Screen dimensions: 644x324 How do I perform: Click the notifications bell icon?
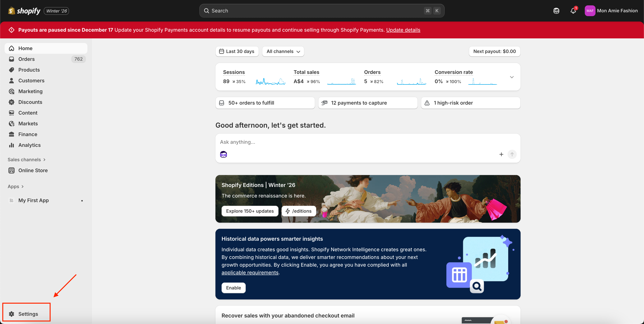[x=573, y=11]
